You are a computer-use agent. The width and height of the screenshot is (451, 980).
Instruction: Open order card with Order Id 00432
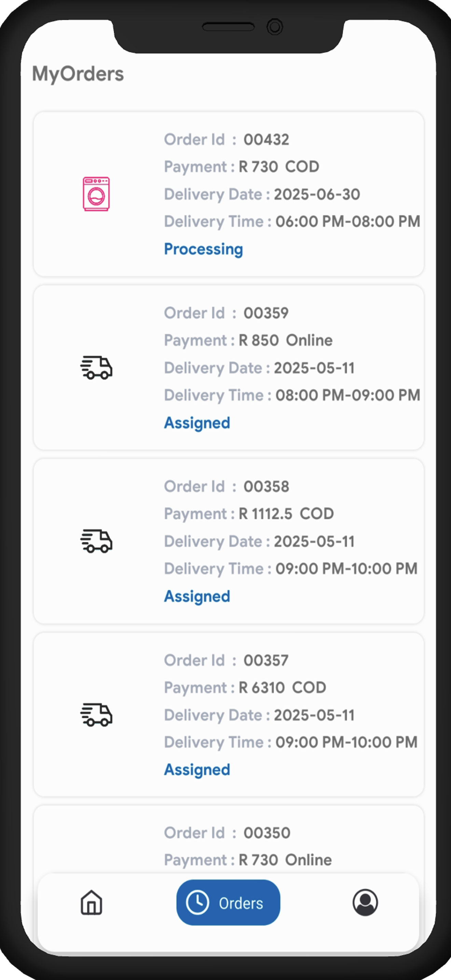[x=229, y=194]
